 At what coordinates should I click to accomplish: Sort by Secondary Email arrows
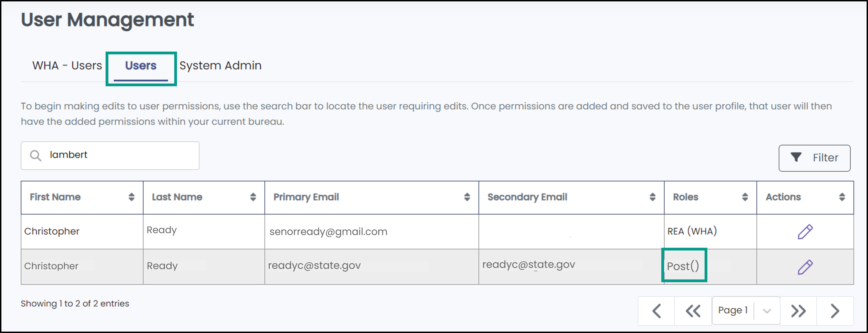pyautogui.click(x=653, y=197)
